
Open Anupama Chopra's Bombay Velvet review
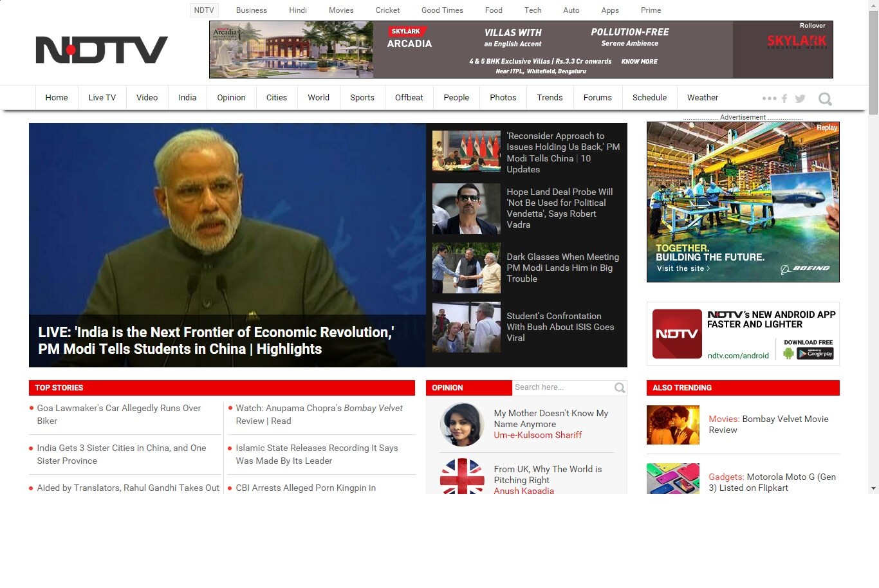click(319, 414)
